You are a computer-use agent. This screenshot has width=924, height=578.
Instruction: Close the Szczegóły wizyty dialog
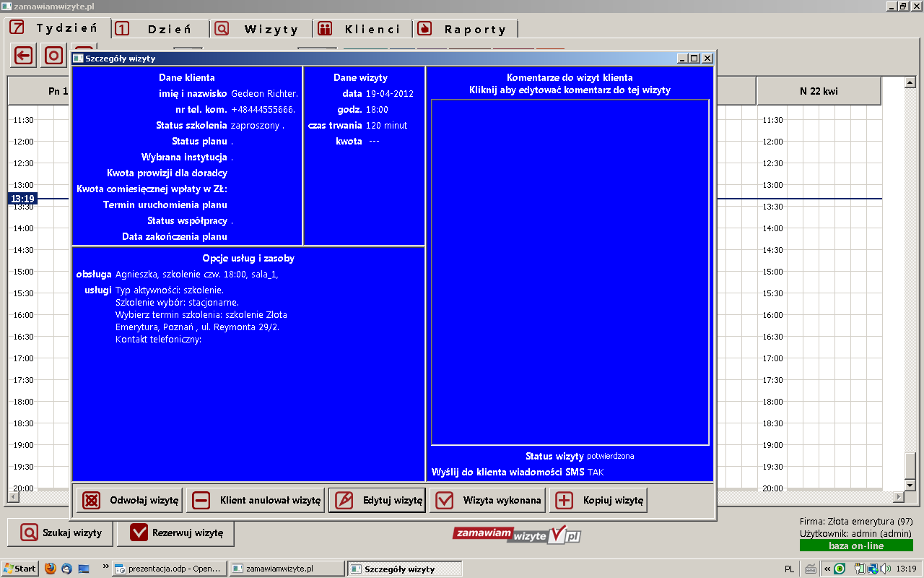pos(707,59)
